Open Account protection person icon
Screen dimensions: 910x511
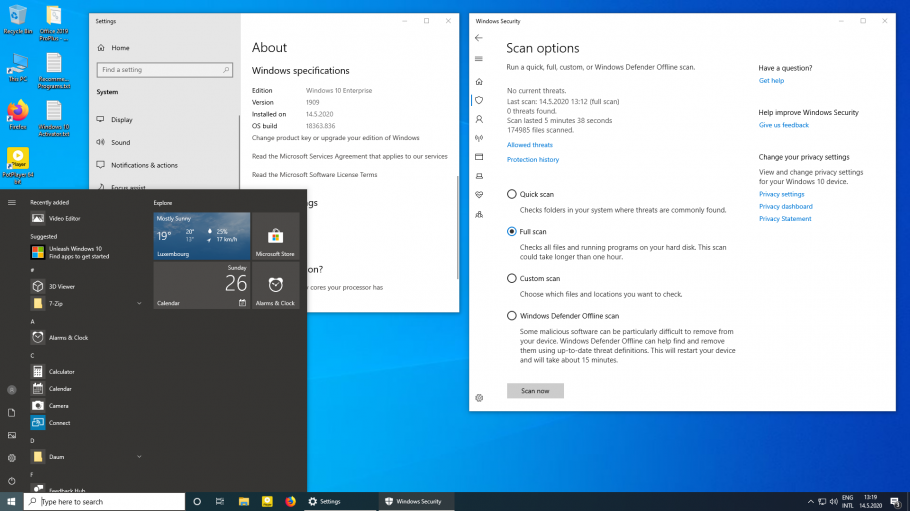click(x=479, y=119)
